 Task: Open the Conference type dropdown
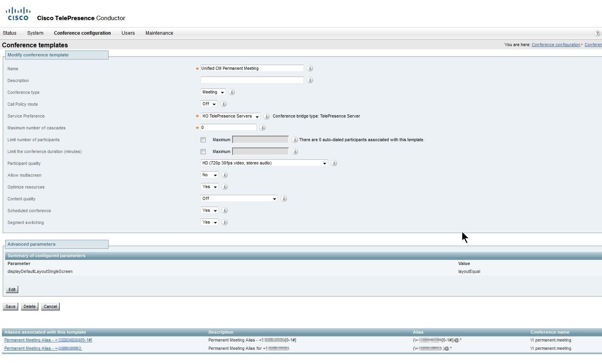[213, 92]
